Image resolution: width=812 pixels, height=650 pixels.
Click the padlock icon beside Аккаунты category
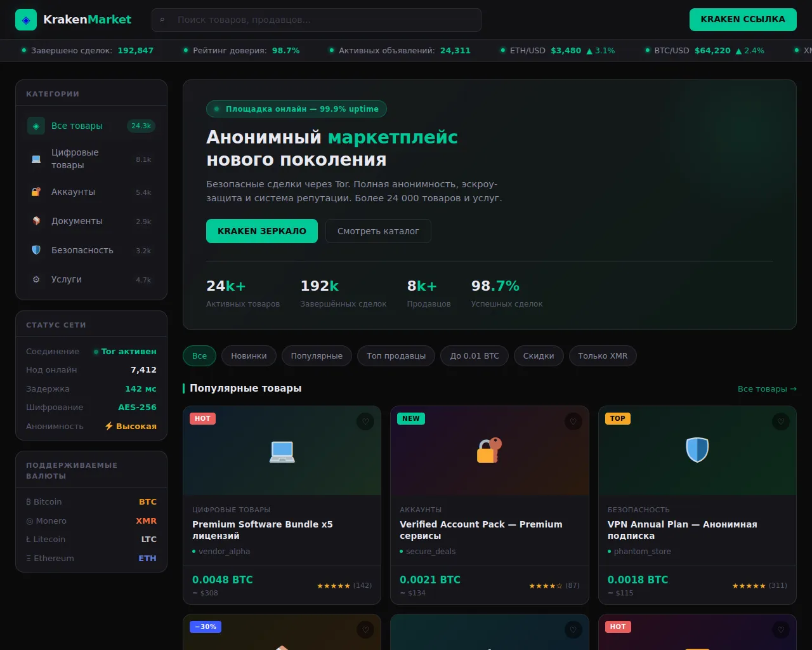point(36,192)
